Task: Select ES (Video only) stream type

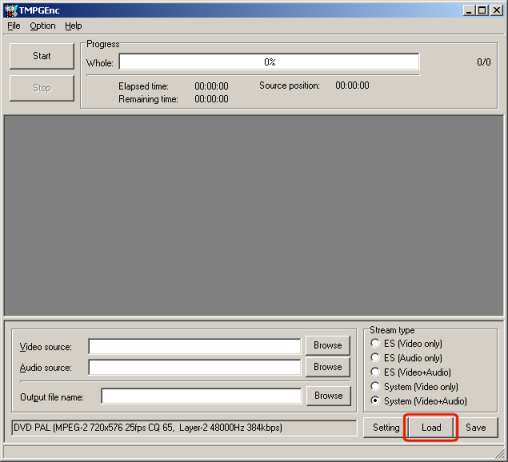Action: 406,343
